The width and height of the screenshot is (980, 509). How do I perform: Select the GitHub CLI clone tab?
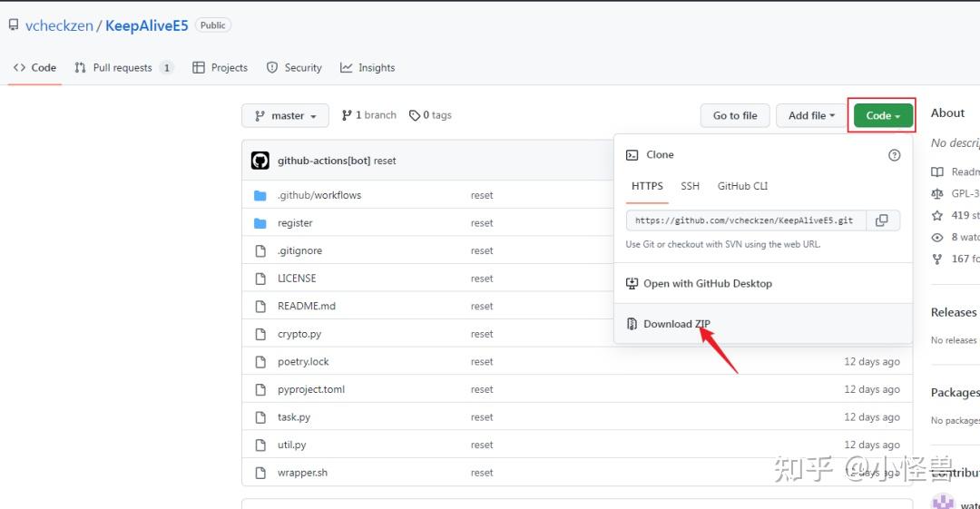742,186
